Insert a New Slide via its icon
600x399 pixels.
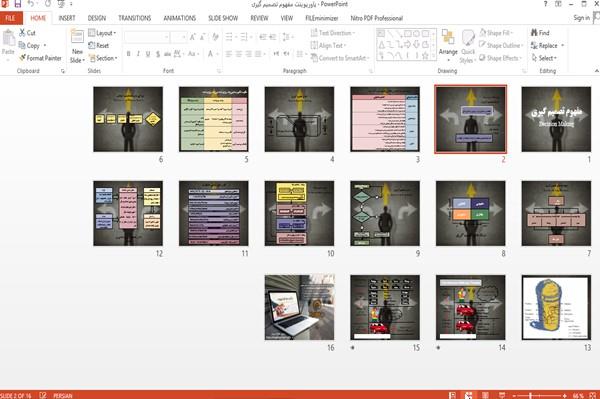click(77, 37)
